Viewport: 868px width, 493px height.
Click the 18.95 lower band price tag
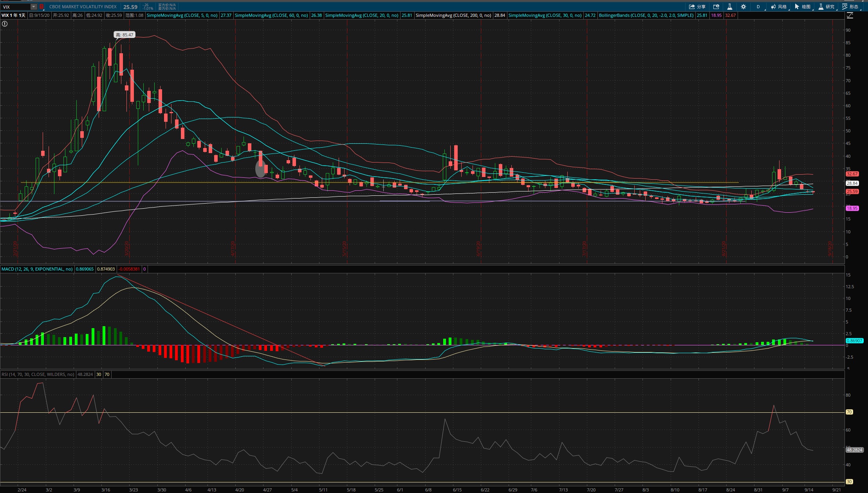click(852, 208)
